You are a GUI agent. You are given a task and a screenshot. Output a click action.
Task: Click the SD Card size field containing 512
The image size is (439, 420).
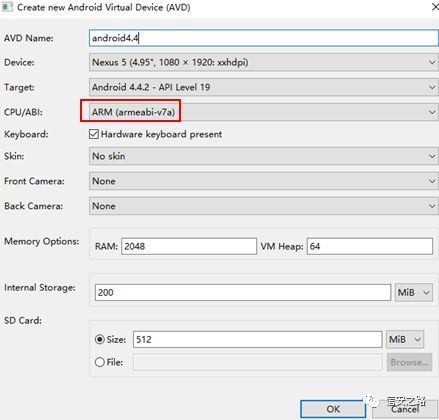[257, 339]
